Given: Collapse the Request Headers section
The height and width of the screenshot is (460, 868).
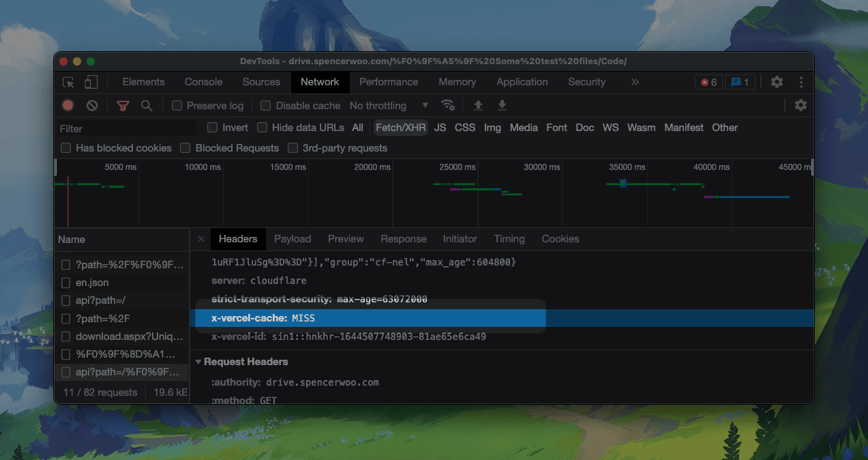Looking at the screenshot, I should click(199, 362).
